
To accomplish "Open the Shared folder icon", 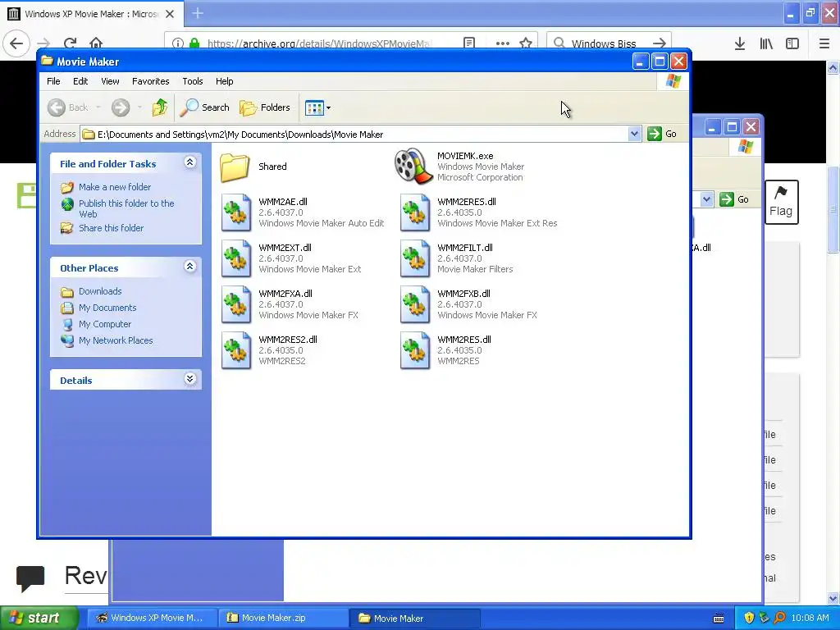I will tap(235, 167).
